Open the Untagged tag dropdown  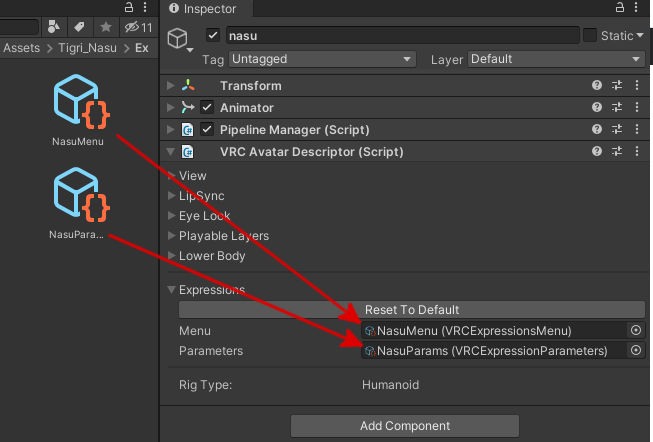[322, 59]
